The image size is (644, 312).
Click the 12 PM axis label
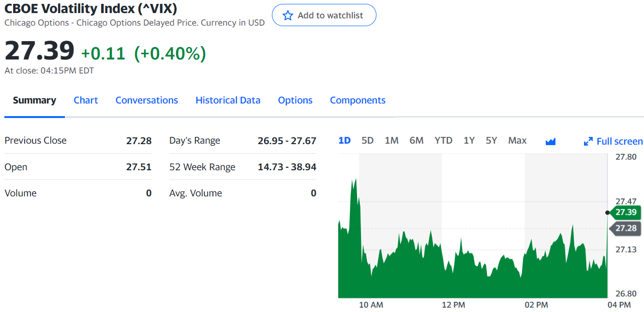pyautogui.click(x=453, y=305)
